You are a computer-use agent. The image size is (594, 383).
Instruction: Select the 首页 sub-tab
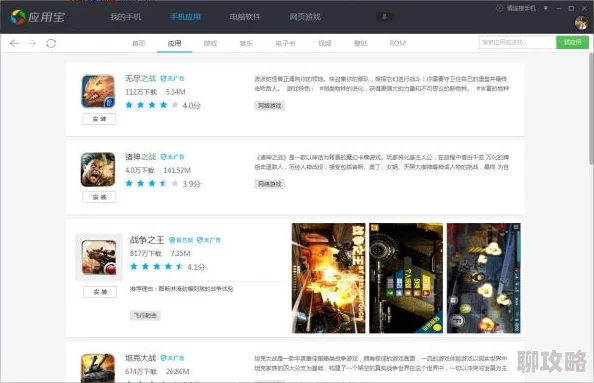click(139, 43)
